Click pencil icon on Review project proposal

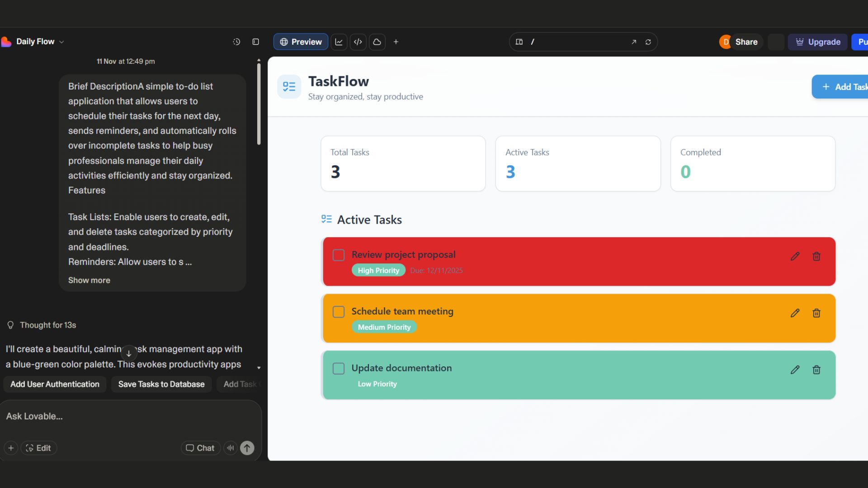(x=795, y=256)
